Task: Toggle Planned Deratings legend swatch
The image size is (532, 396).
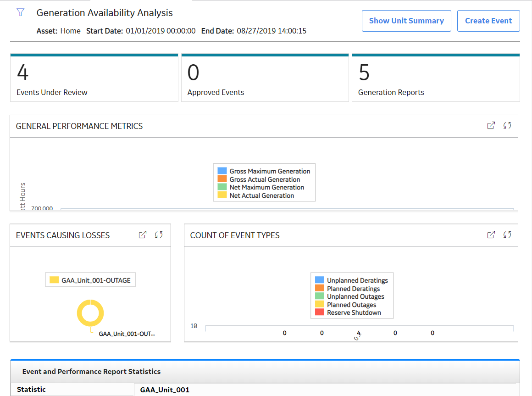Action: click(320, 288)
